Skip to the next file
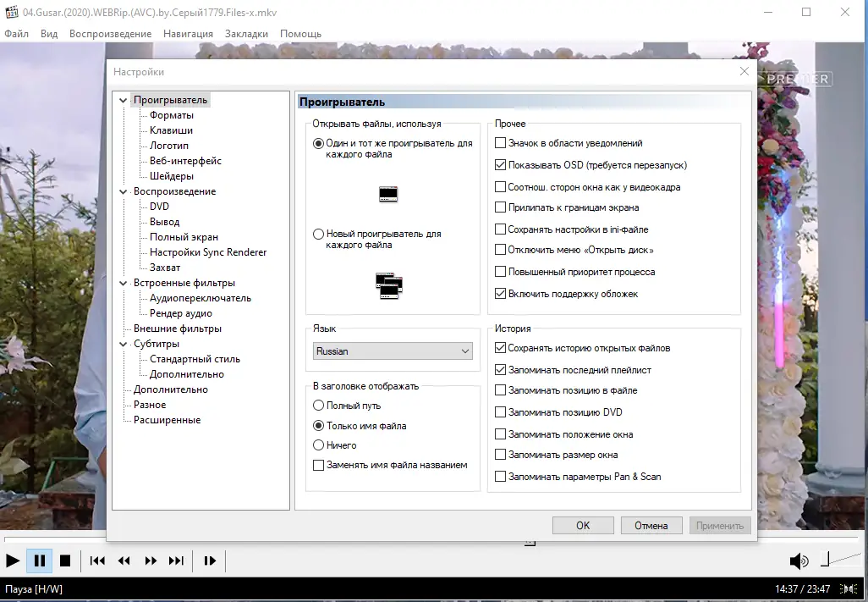Image resolution: width=868 pixels, height=602 pixels. tap(177, 561)
